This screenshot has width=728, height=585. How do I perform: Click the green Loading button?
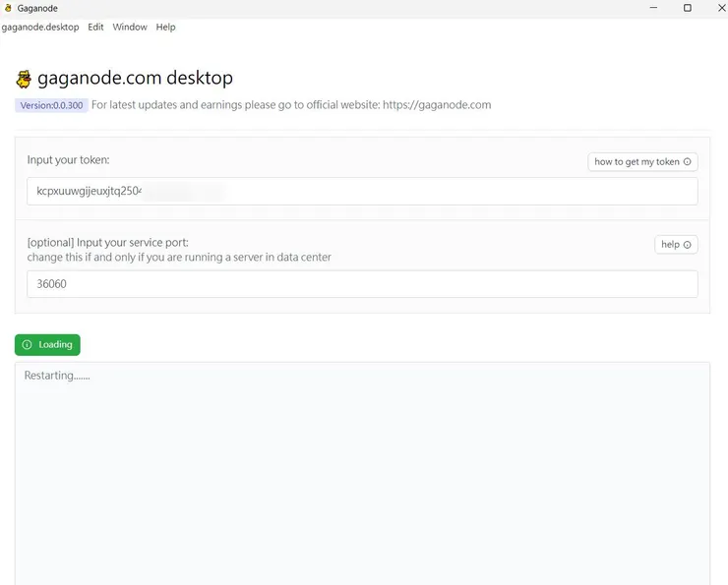47,345
